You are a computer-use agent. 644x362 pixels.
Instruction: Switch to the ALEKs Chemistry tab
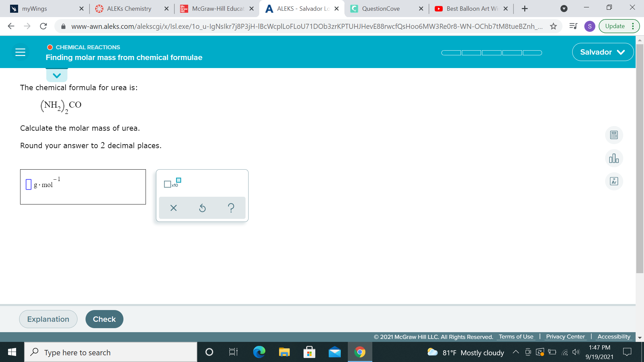[129, 9]
